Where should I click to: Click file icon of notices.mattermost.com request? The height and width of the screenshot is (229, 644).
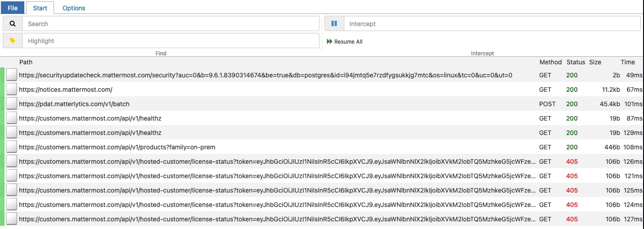coord(12,90)
